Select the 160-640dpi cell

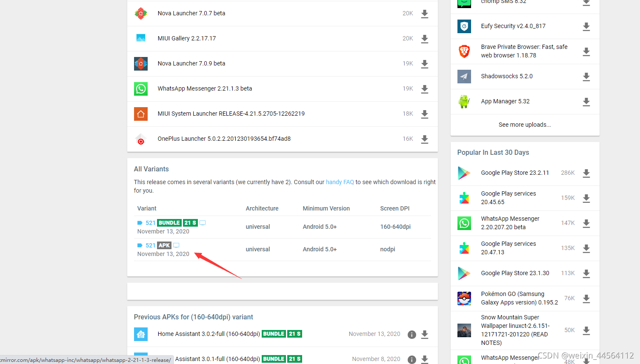(x=395, y=227)
